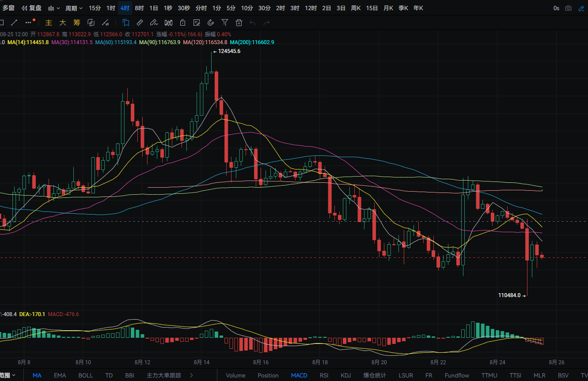Click the camera screenshot icon

(x=569, y=8)
